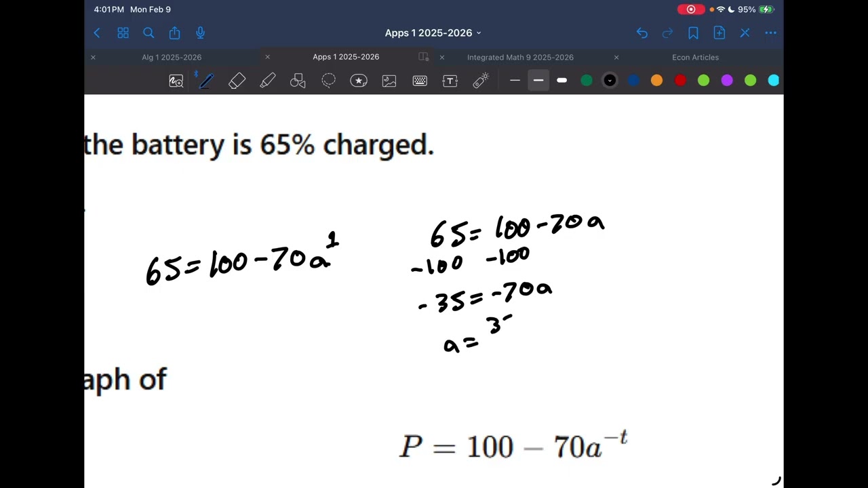
Task: Switch to the Alg 1 2025-2026 tab
Action: coord(172,57)
